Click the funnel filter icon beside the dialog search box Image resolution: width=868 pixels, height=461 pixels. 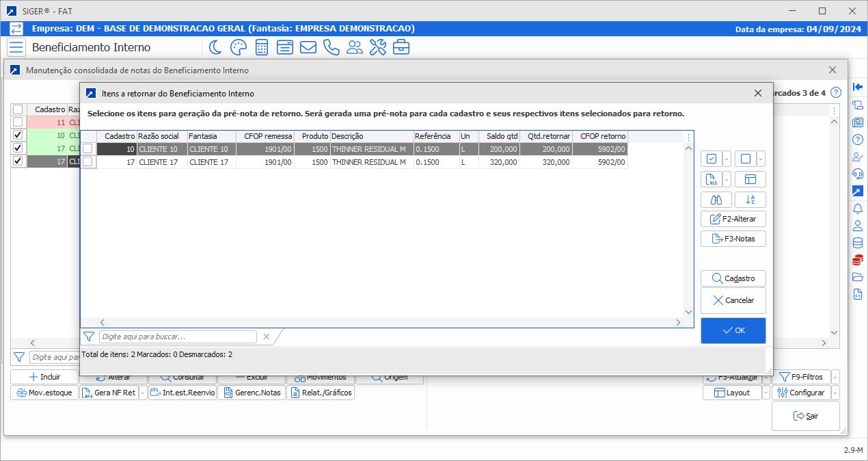[x=89, y=337]
